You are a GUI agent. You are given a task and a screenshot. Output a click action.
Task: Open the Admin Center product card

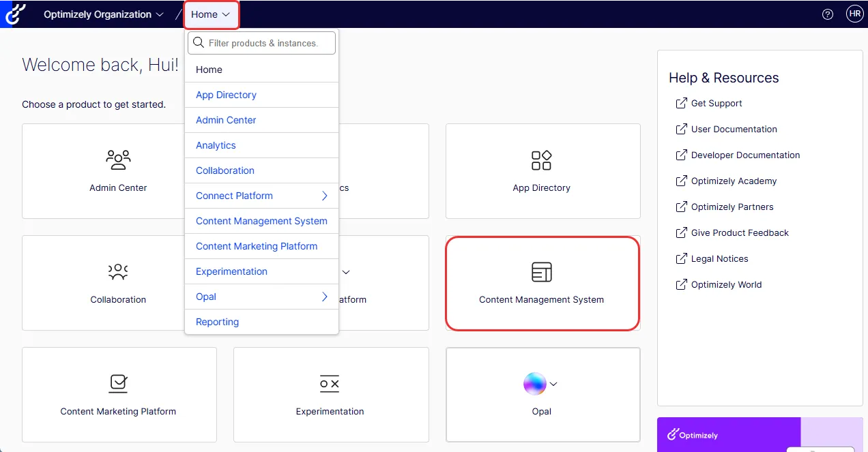103,171
